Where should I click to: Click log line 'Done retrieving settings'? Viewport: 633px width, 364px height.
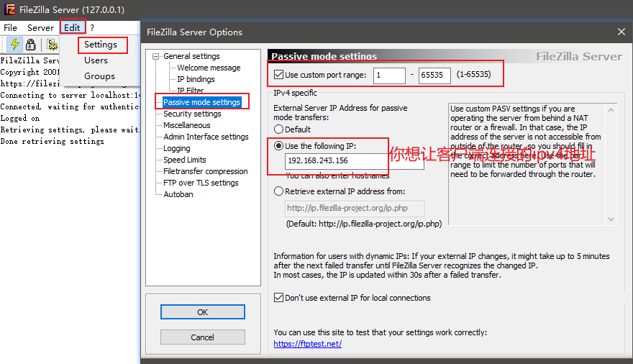(52, 141)
